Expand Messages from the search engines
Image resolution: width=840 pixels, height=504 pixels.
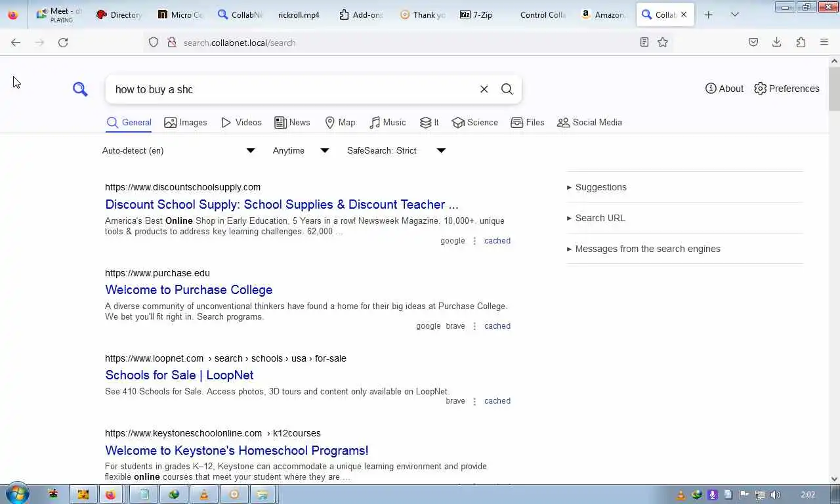[x=643, y=249]
